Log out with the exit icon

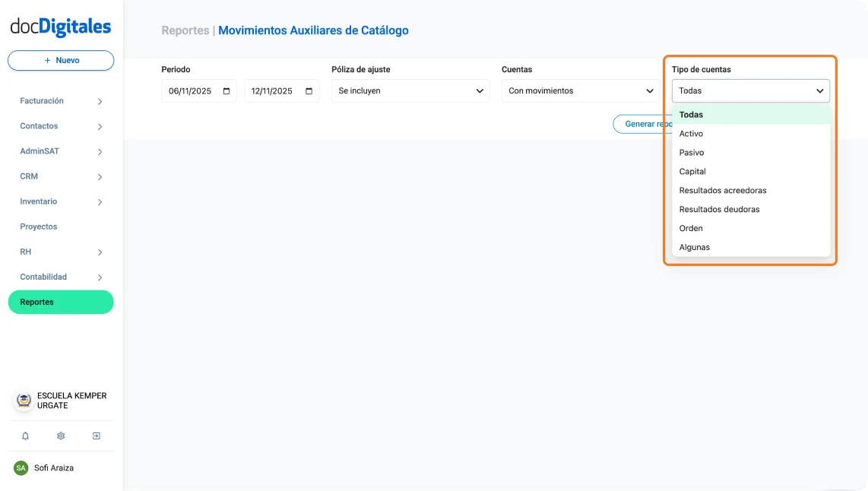click(x=96, y=436)
